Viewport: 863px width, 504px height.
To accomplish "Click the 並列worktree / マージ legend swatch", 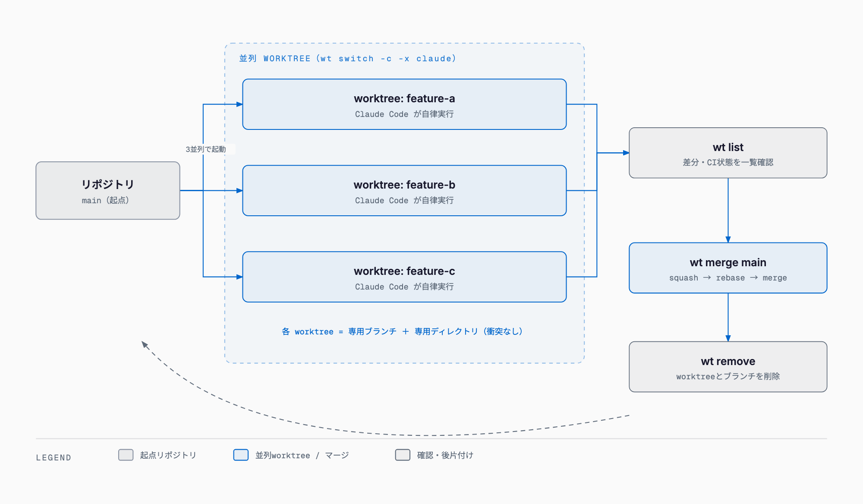I will click(x=241, y=455).
